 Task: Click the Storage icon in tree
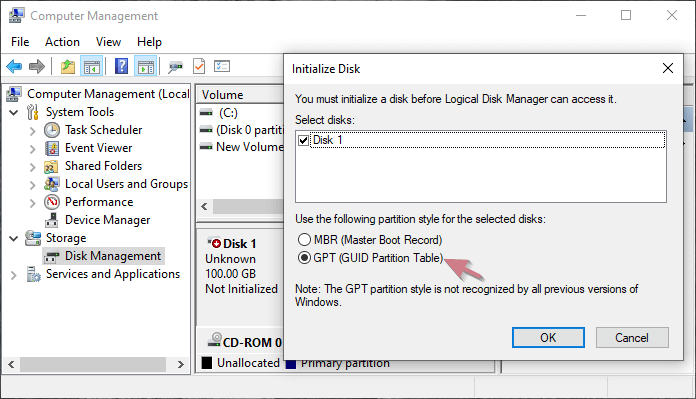tap(33, 238)
